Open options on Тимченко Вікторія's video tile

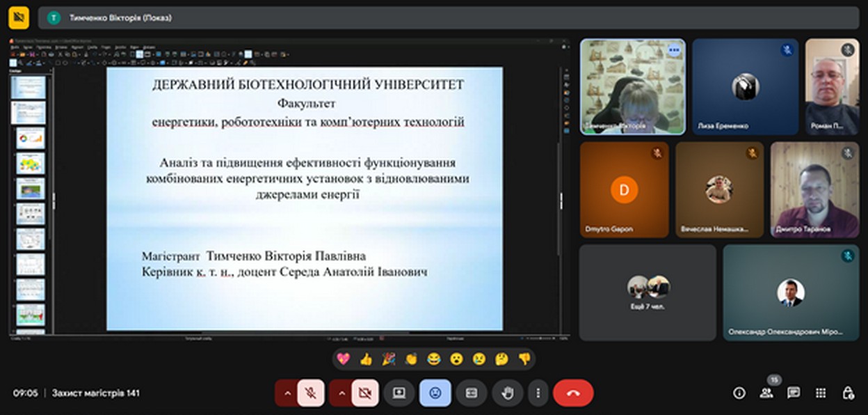[673, 50]
